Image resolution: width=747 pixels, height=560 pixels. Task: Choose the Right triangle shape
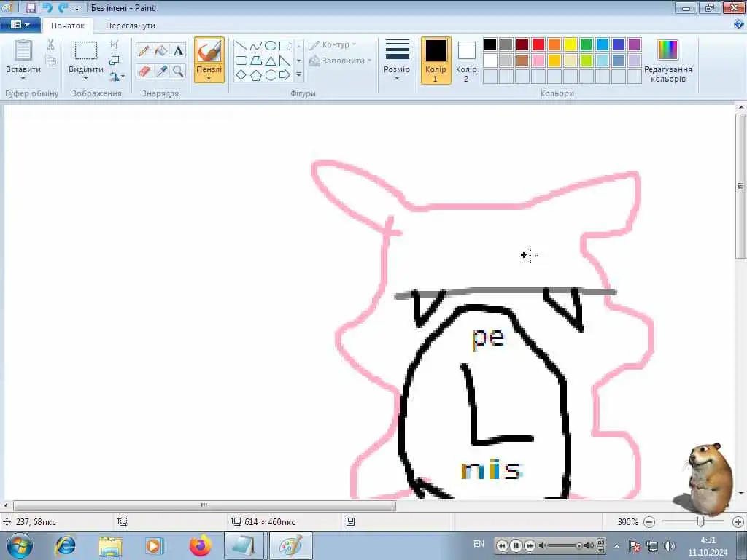pyautogui.click(x=285, y=61)
